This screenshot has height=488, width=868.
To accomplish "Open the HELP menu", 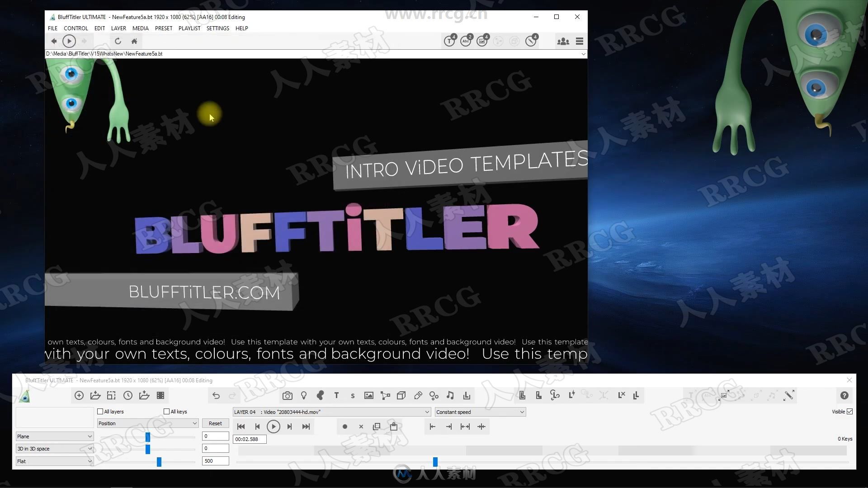I will click(x=242, y=28).
